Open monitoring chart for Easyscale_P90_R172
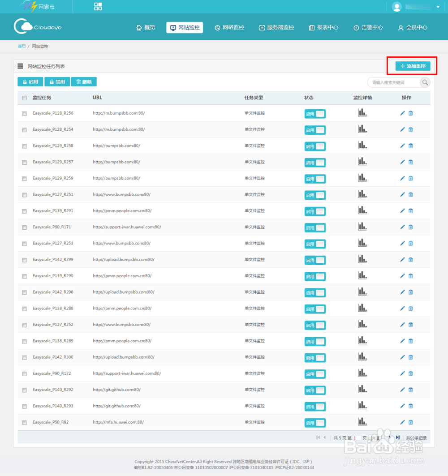 click(362, 373)
